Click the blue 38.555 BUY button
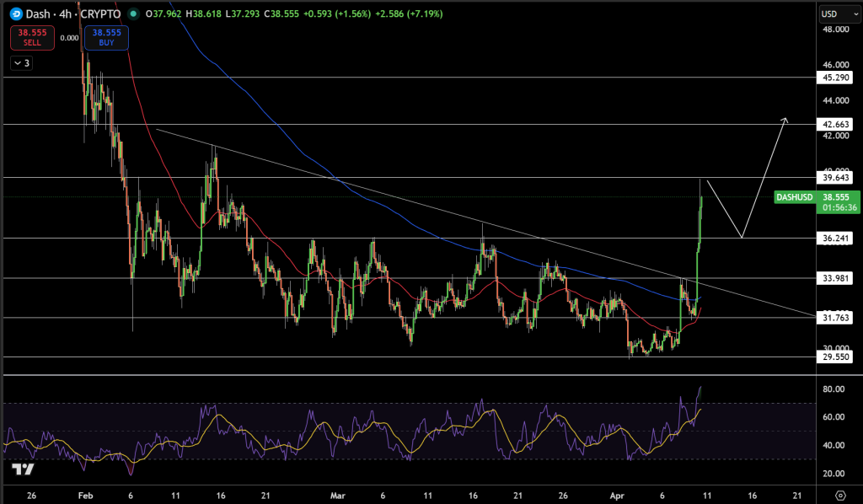 [105, 37]
